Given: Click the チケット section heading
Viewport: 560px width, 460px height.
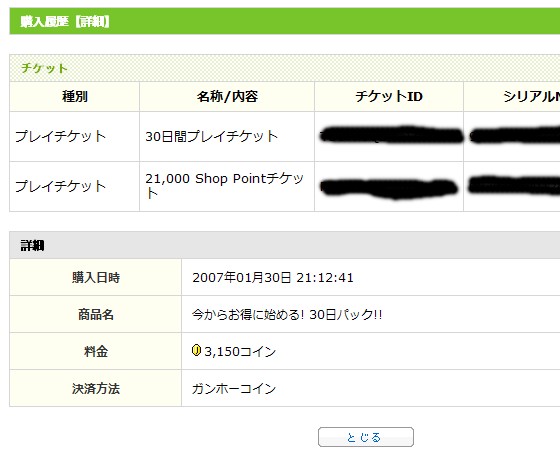Looking at the screenshot, I should 44,68.
